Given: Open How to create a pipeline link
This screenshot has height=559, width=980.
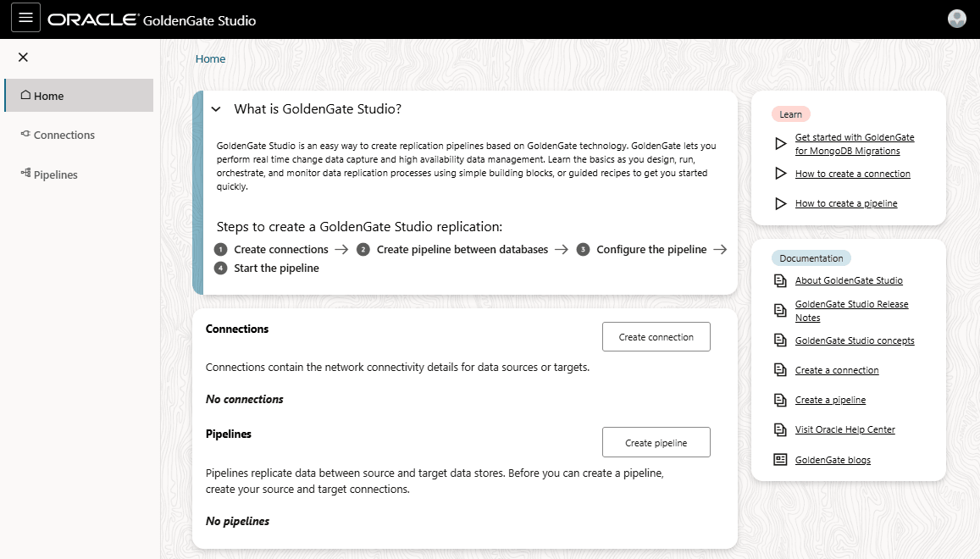Looking at the screenshot, I should [846, 203].
